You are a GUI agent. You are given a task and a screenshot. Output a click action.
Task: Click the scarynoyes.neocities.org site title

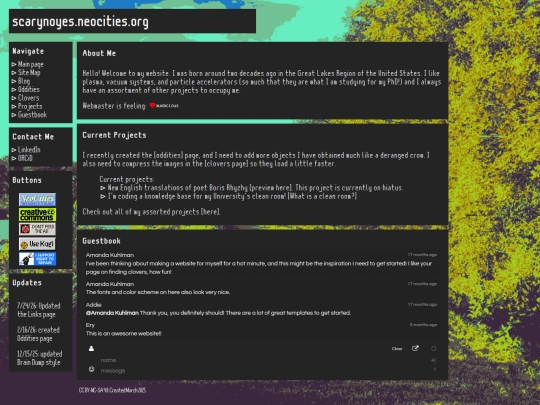81,22
